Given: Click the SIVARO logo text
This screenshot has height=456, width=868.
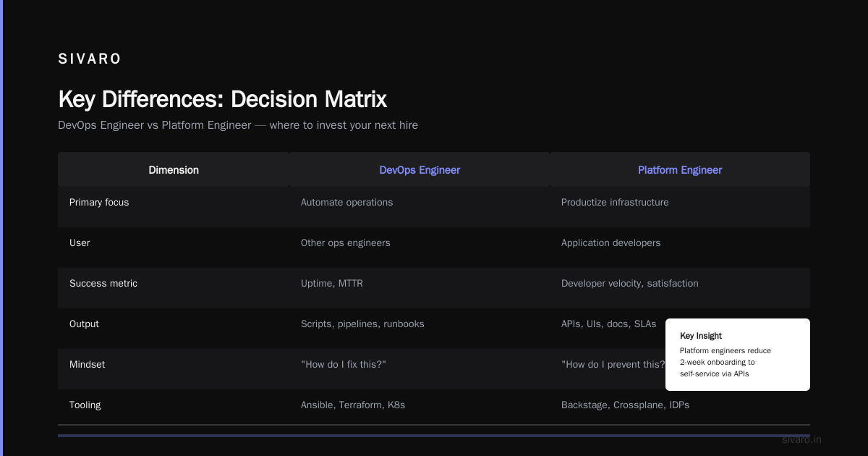Looking at the screenshot, I should pos(90,59).
